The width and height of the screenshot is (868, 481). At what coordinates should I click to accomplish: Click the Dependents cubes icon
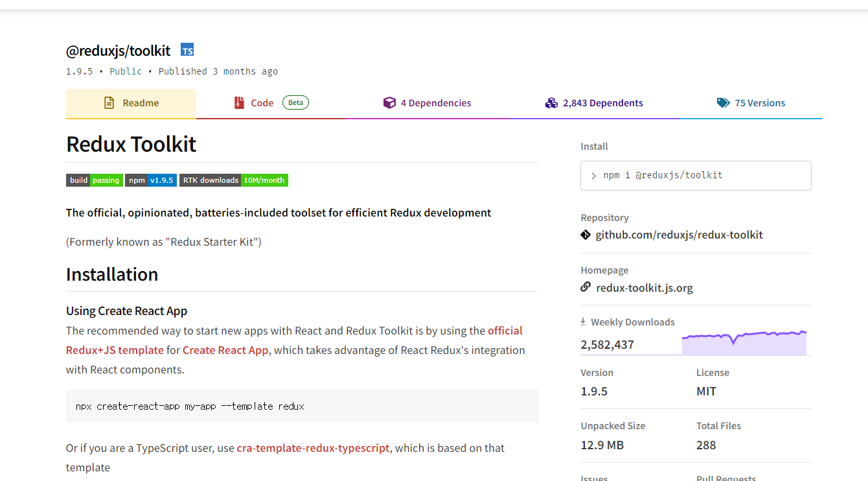551,103
